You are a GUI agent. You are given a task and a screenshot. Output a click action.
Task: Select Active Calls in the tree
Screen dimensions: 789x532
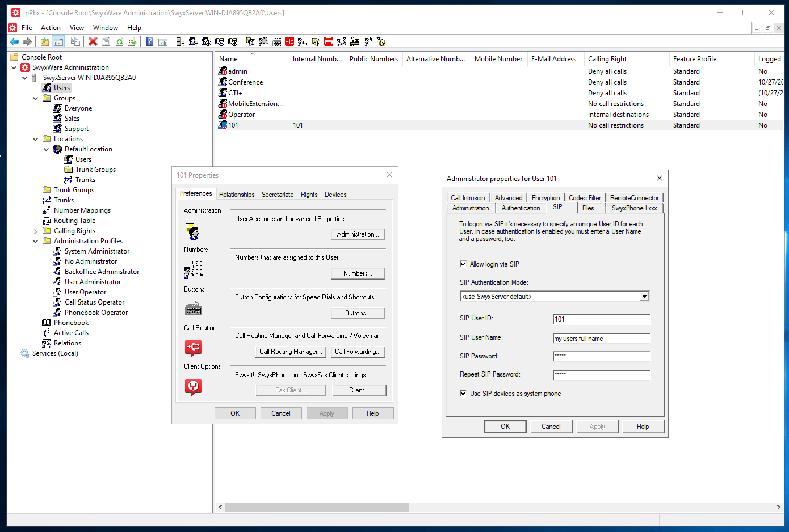(71, 333)
